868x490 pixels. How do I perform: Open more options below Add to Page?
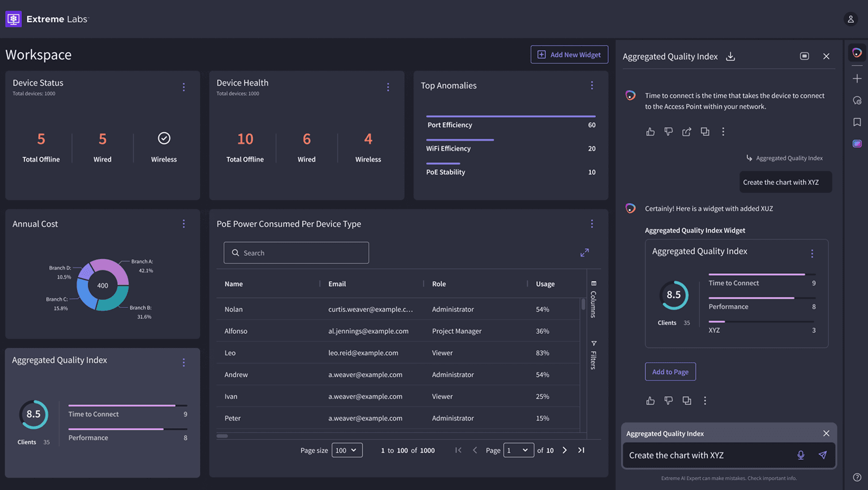click(705, 401)
